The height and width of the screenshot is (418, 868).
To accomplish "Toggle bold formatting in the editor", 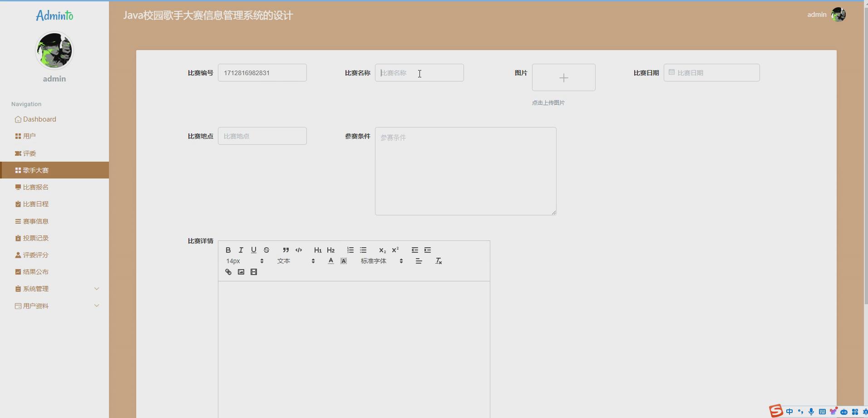I will [x=228, y=250].
